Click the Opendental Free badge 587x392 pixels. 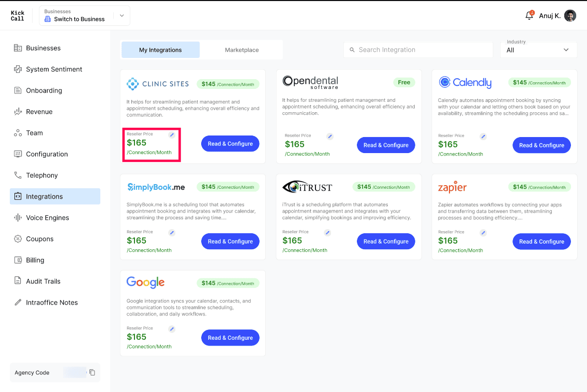(404, 82)
